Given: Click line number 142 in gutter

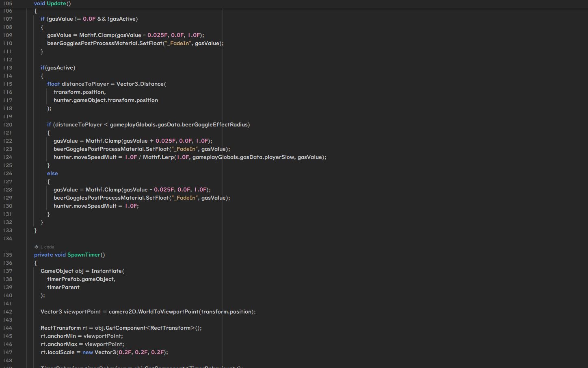Looking at the screenshot, I should pos(8,311).
